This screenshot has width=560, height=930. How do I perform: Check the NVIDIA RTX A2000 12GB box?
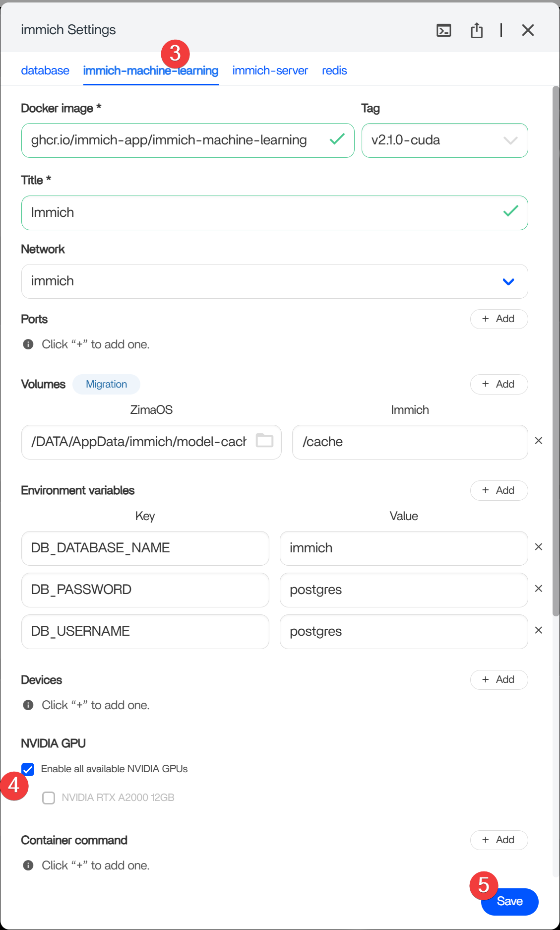click(x=49, y=798)
